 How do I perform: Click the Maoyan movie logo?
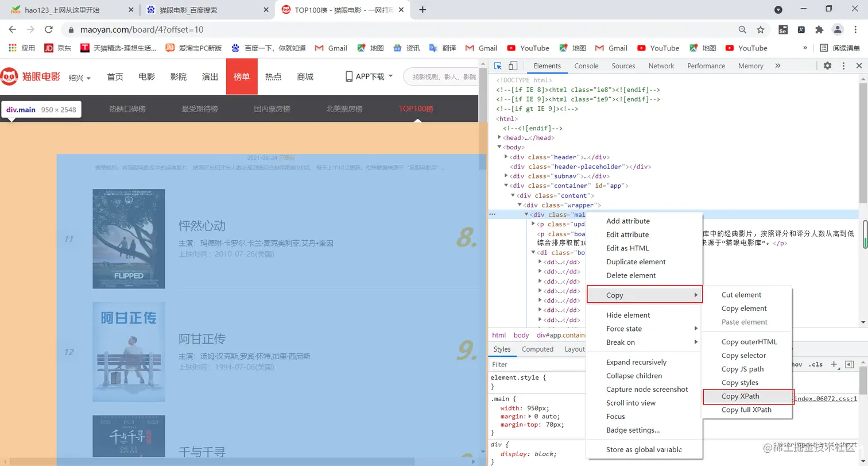[30, 76]
